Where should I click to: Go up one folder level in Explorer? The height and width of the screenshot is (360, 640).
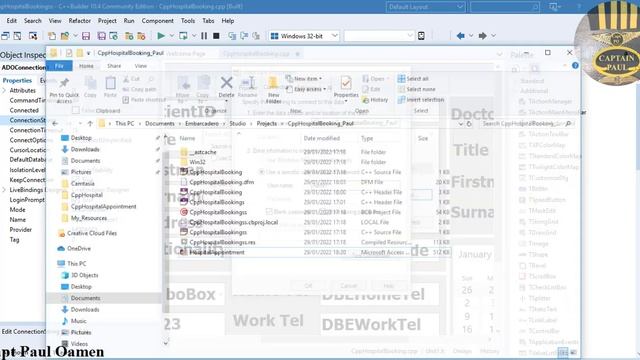(x=90, y=123)
